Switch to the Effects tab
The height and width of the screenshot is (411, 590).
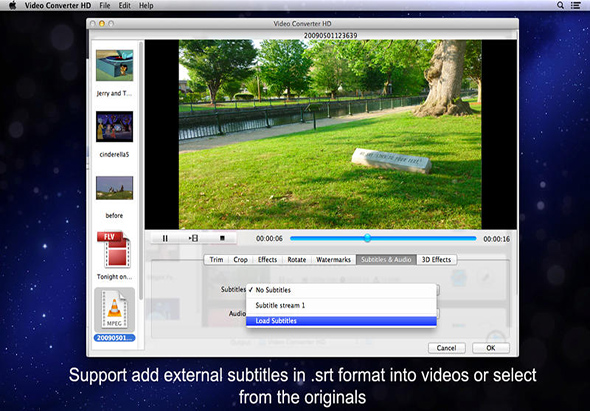pos(268,259)
